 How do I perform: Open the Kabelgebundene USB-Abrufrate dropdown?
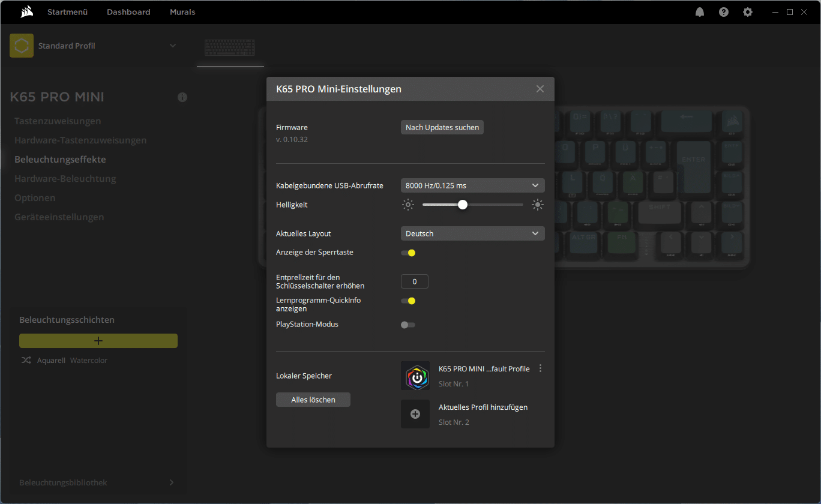pos(472,185)
